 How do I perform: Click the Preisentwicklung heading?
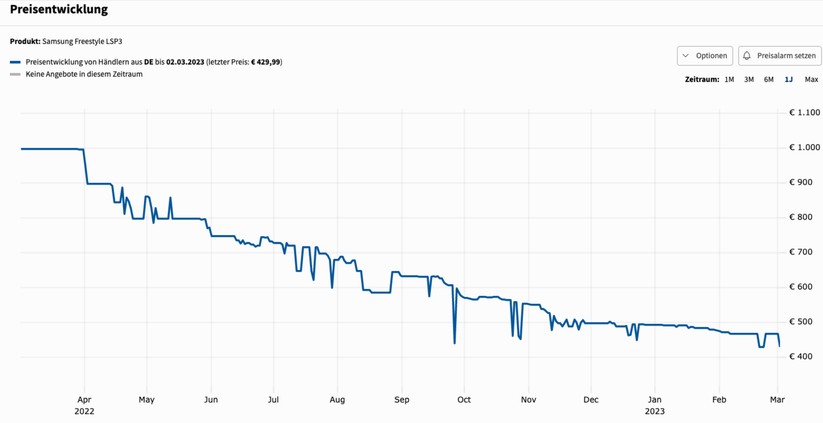(x=59, y=10)
